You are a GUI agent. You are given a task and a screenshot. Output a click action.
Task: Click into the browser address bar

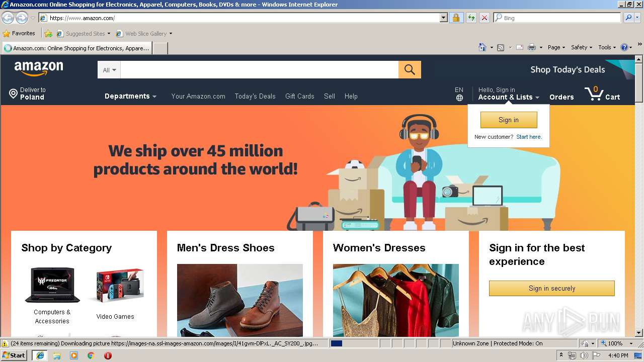pos(239,18)
